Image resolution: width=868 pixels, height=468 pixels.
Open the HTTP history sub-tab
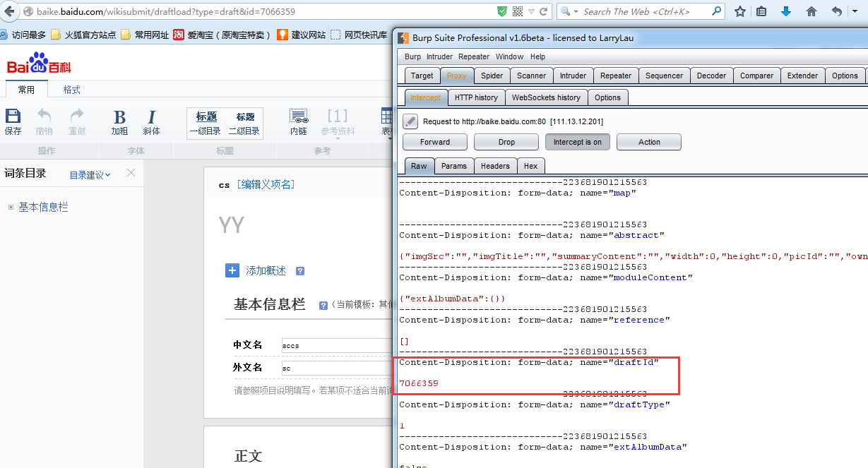(x=476, y=97)
